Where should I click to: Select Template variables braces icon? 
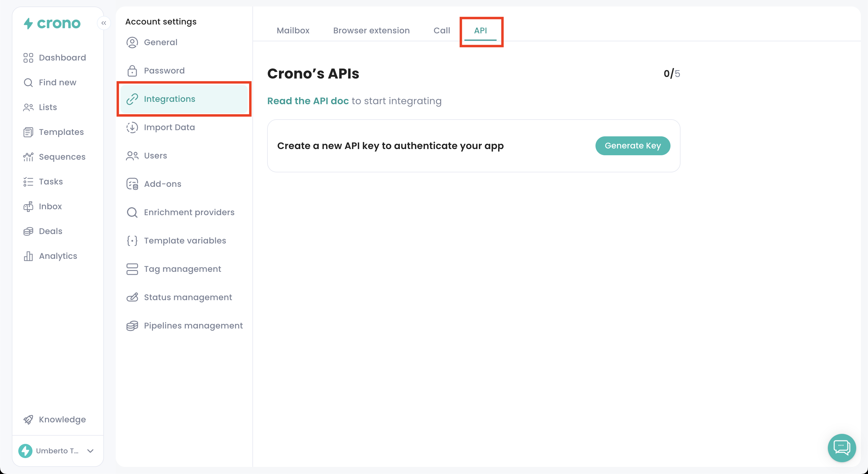tap(132, 241)
